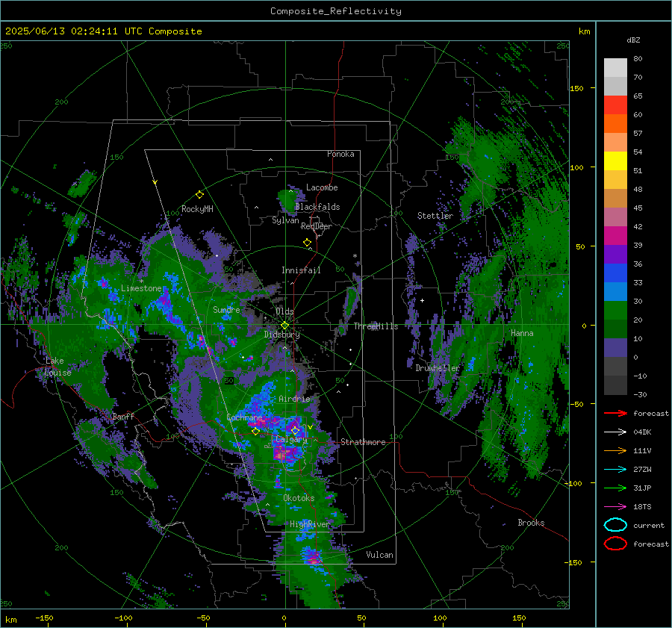Click the Didsbury label
Screen dimensions: 672x628
[281, 335]
